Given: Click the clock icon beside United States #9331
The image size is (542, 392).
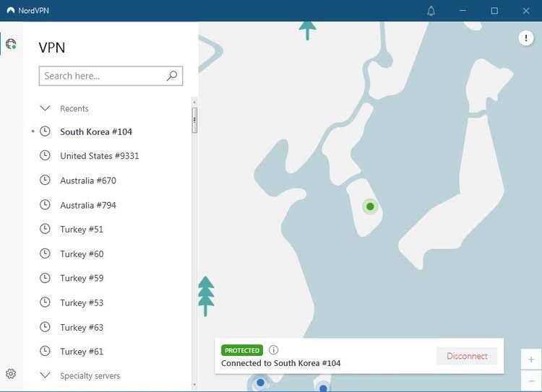Looking at the screenshot, I should [45, 155].
